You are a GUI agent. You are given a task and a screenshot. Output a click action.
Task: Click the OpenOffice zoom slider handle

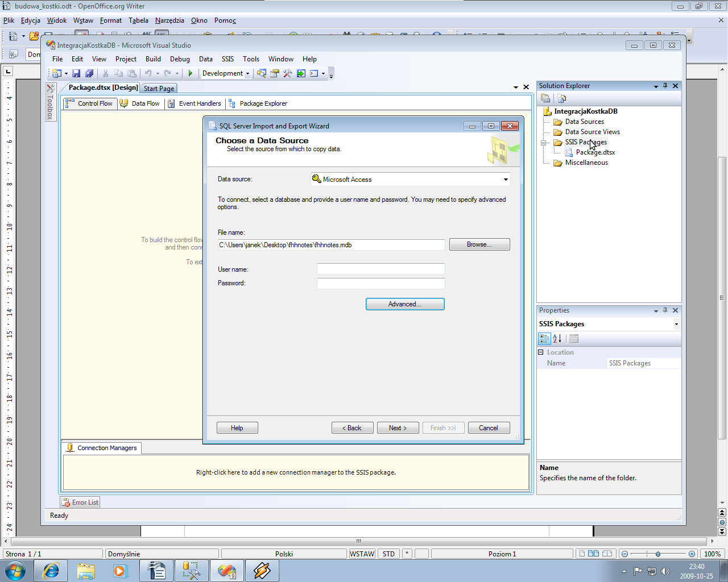[658, 554]
